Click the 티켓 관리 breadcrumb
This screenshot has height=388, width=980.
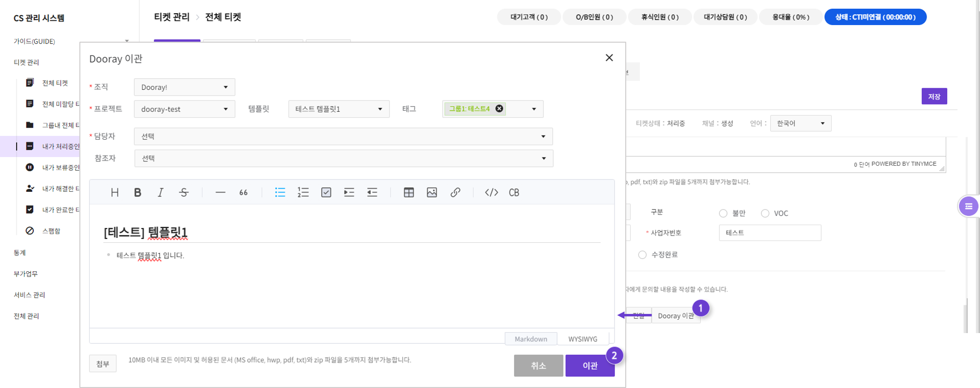pos(171,17)
